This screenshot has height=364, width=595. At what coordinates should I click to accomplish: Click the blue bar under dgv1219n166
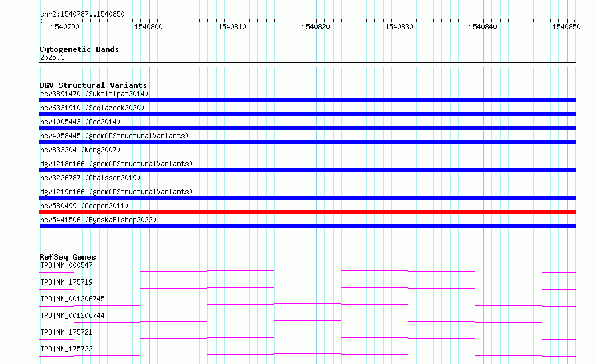click(x=308, y=198)
